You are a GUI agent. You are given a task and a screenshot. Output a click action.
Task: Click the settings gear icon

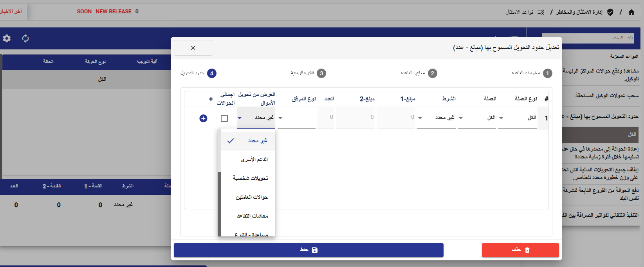click(7, 38)
